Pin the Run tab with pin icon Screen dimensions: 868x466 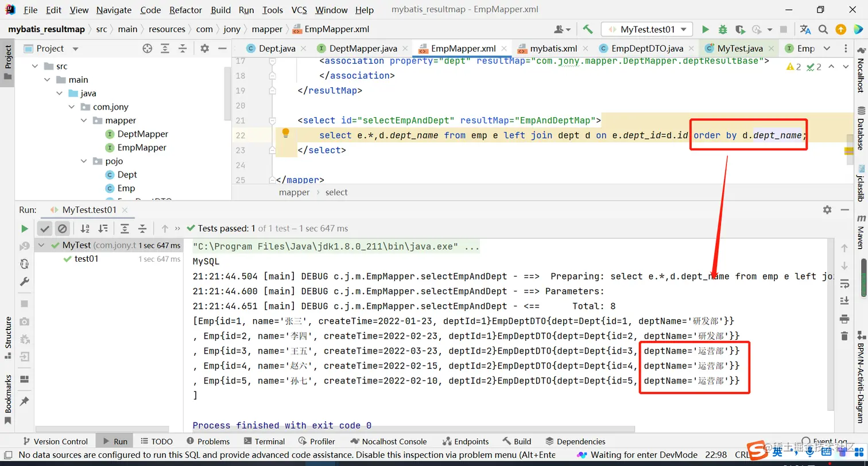(24, 402)
